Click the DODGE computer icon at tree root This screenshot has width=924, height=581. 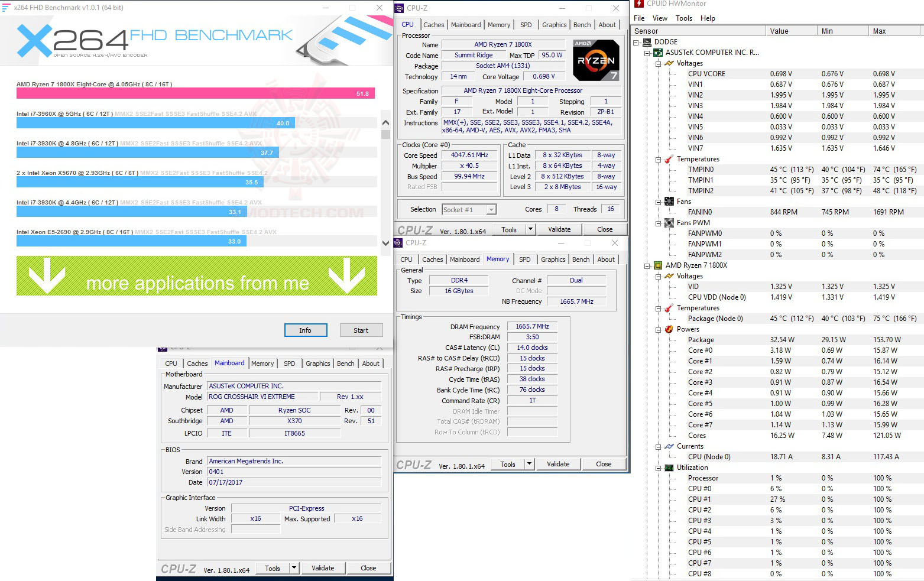pos(648,41)
